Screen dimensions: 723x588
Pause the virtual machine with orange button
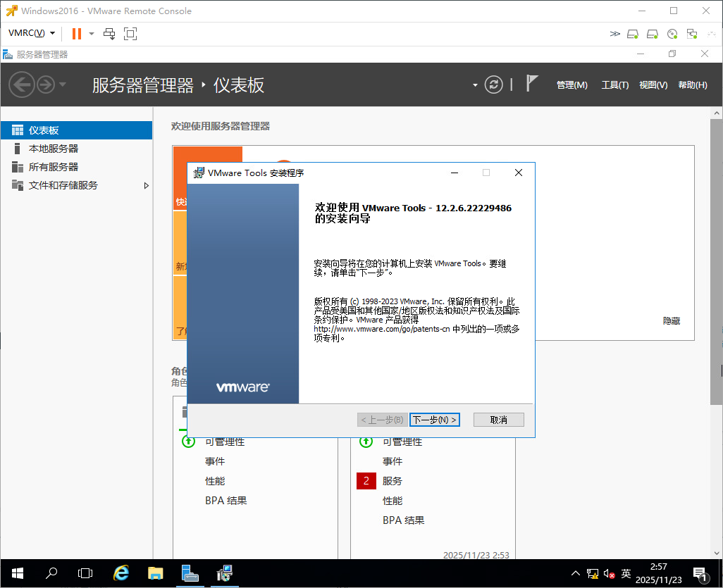pyautogui.click(x=77, y=34)
